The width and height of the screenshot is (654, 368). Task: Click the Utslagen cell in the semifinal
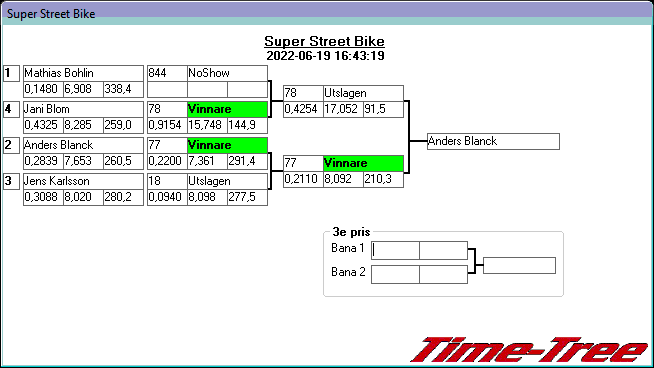(x=363, y=93)
